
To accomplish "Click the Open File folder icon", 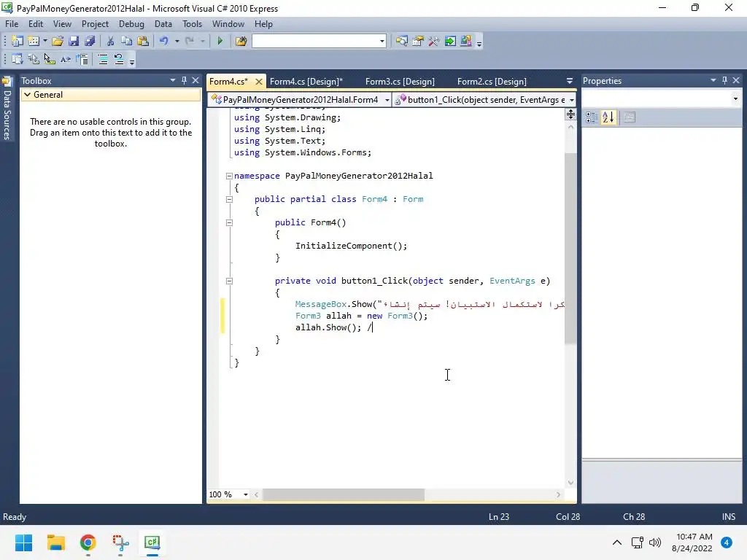I will click(x=58, y=42).
